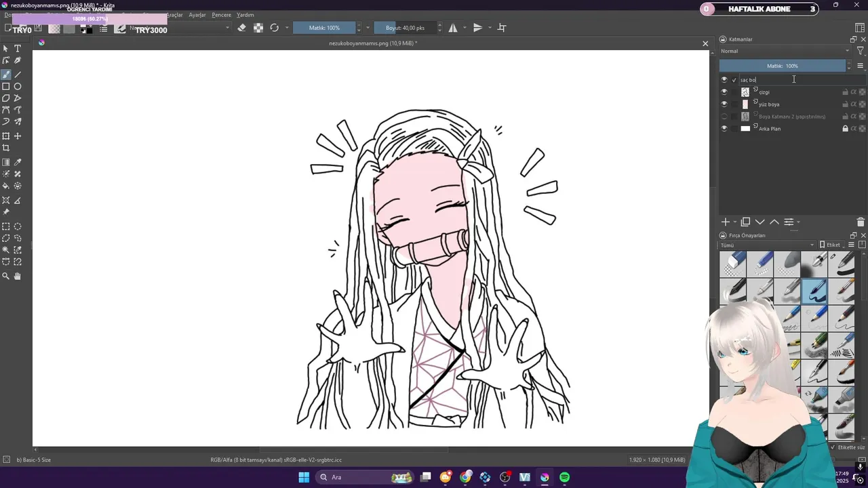The width and height of the screenshot is (868, 488).
Task: Hide the Arka Plan layer
Action: coord(724,129)
